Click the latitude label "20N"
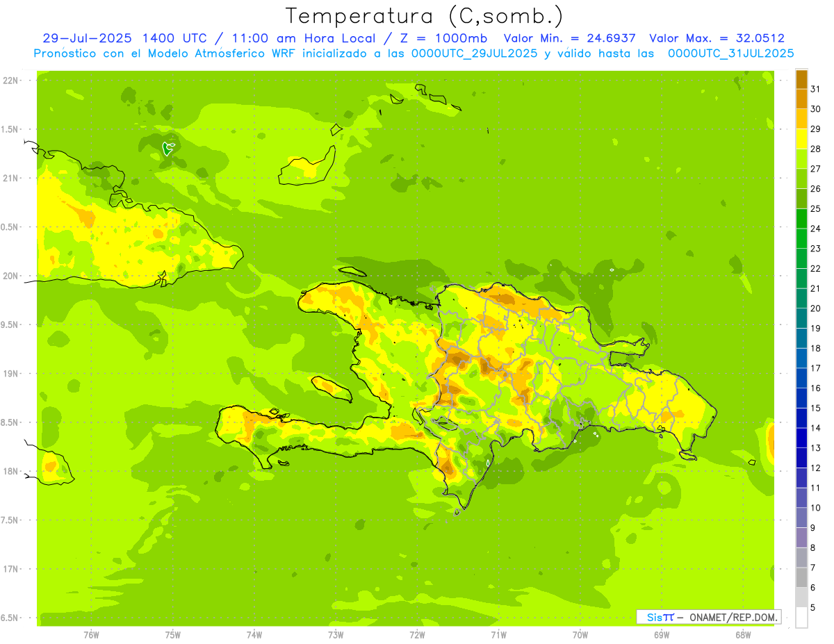This screenshot has height=644, width=834. tap(11, 276)
